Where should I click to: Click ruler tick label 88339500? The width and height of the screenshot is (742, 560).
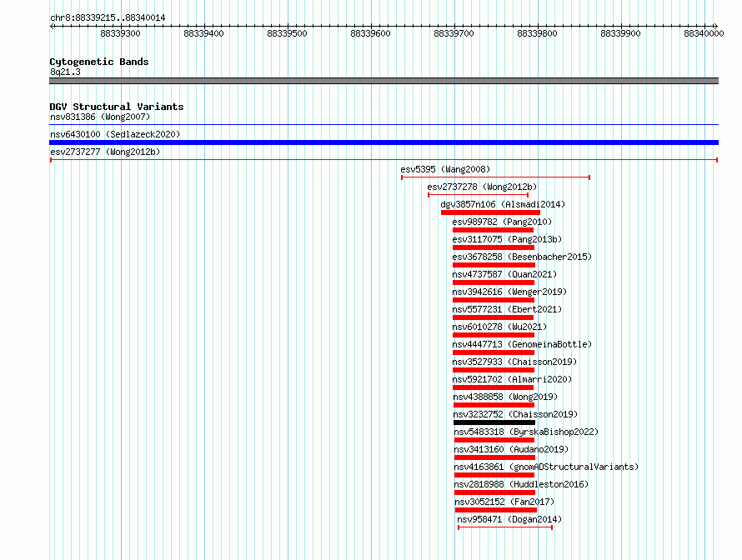pyautogui.click(x=287, y=33)
